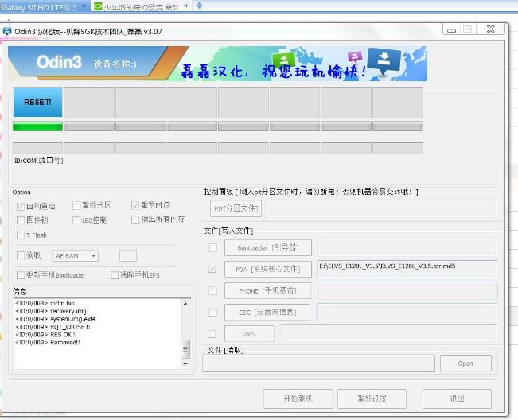Viewport: 518px width, 420px height.
Task: Switch to Galaxy SII HD LTE tab
Action: 39,7
